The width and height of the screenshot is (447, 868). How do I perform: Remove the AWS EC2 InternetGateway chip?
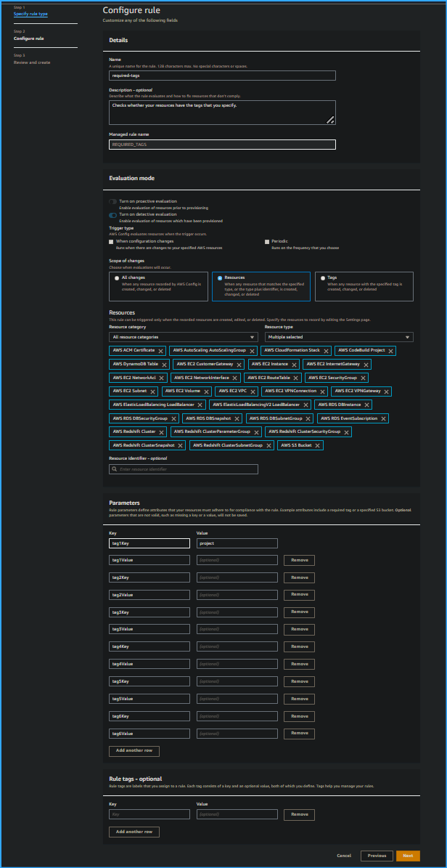click(x=366, y=365)
